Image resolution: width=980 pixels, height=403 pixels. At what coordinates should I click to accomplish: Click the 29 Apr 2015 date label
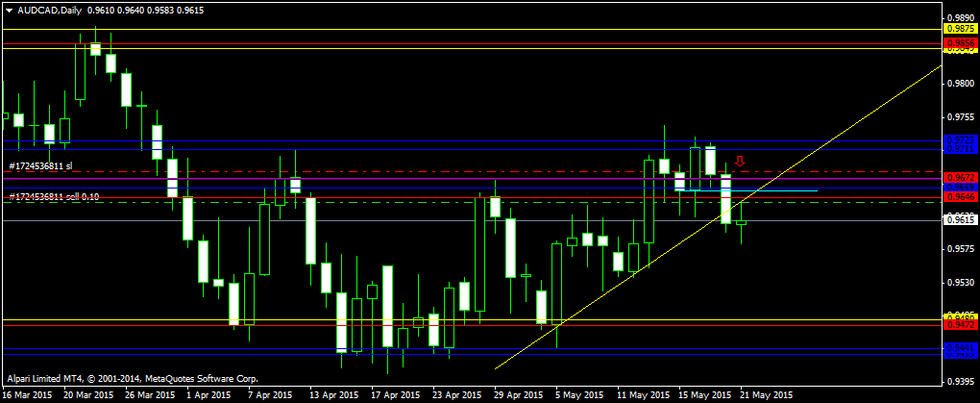coord(518,395)
